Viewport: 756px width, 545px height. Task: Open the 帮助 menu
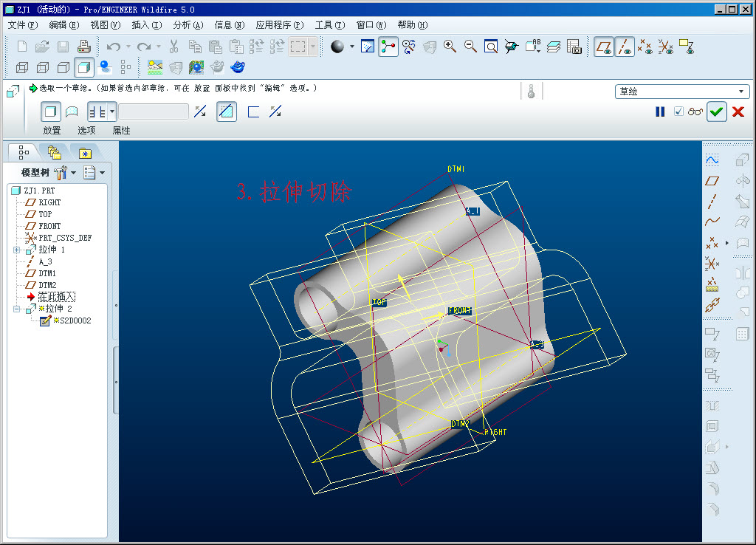412,25
